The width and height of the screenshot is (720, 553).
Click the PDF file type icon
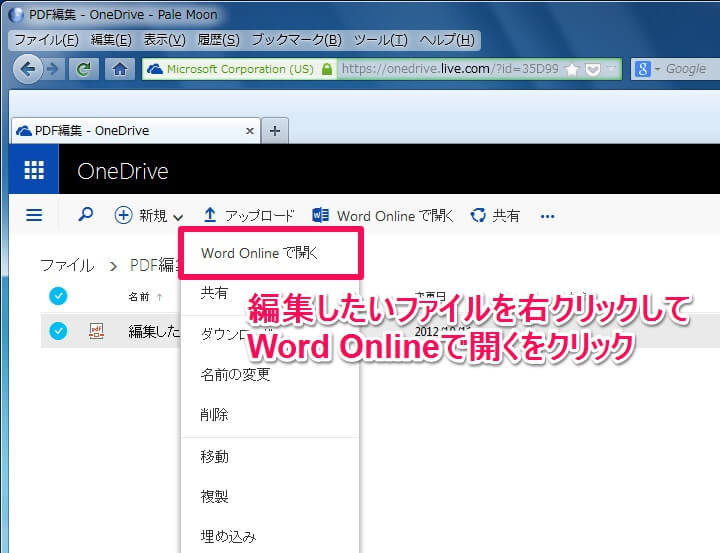click(x=96, y=331)
